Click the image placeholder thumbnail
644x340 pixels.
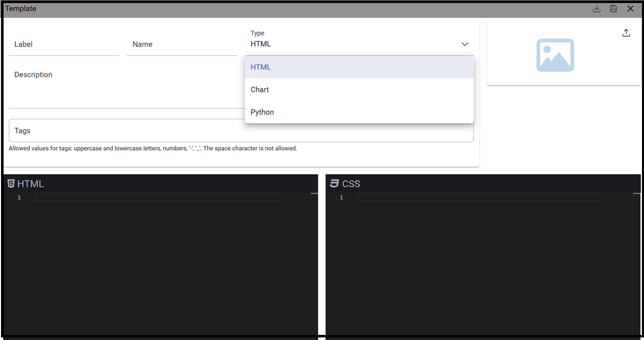[555, 55]
